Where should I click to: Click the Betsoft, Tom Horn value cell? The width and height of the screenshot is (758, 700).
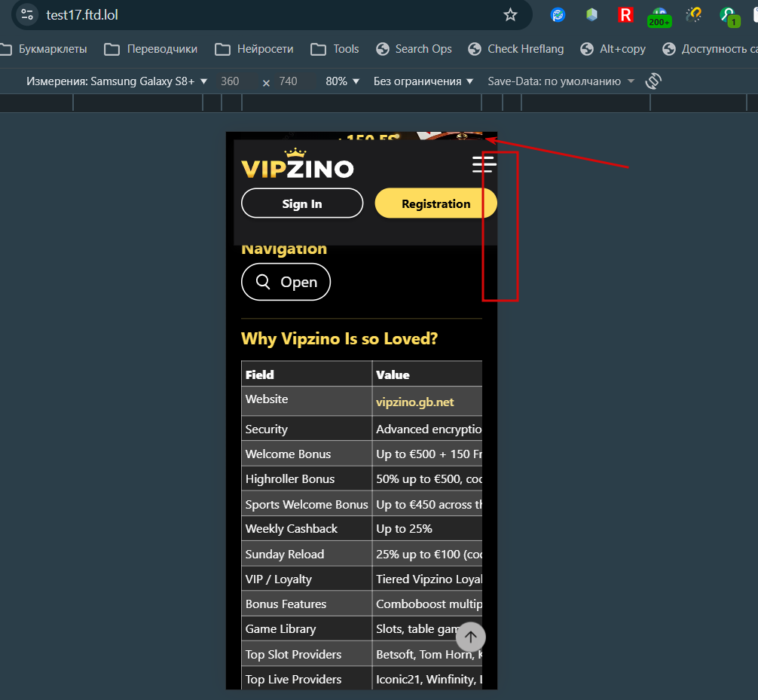pyautogui.click(x=427, y=654)
